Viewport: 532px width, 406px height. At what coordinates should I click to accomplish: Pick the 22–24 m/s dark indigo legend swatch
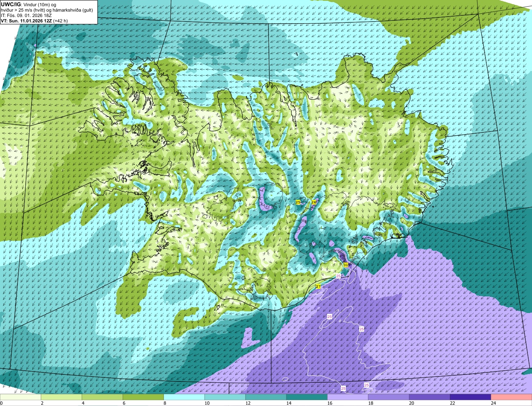pyautogui.click(x=470, y=397)
